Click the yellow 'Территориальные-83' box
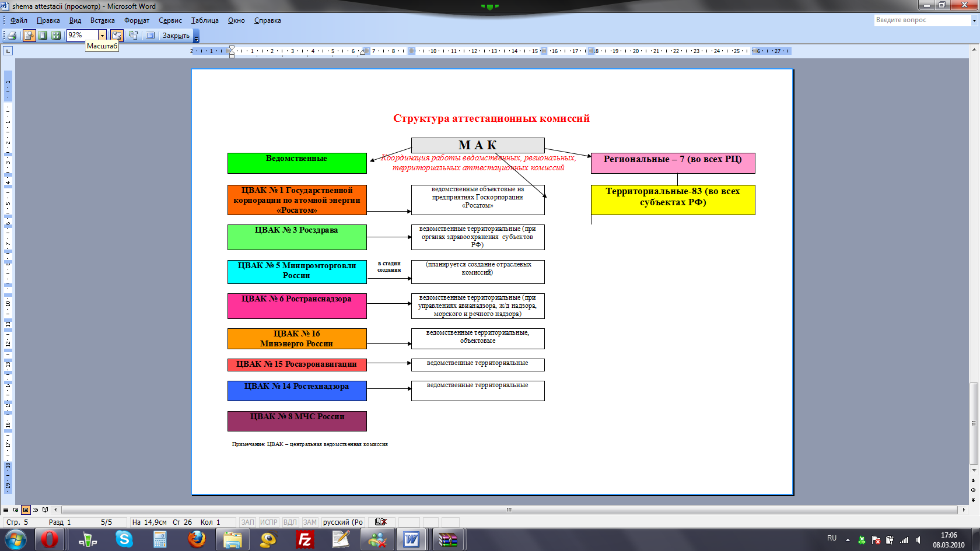Viewport: 980px width, 551px height. coord(673,200)
